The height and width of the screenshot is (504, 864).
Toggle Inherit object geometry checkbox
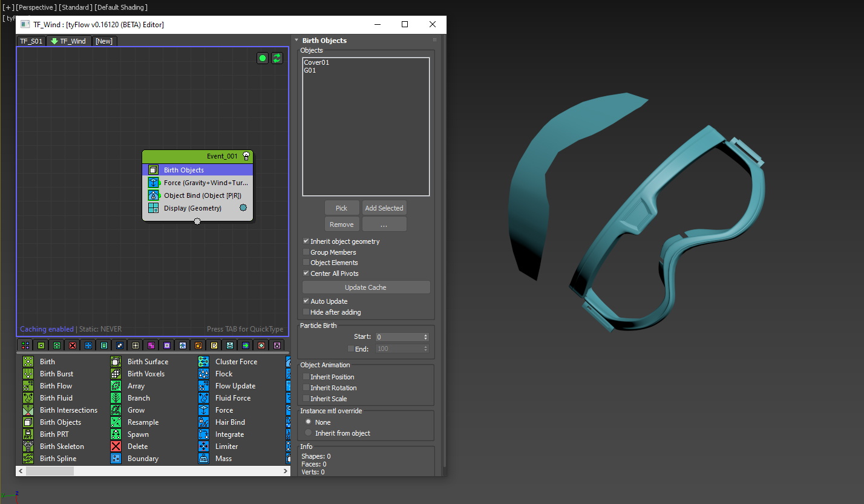click(306, 241)
